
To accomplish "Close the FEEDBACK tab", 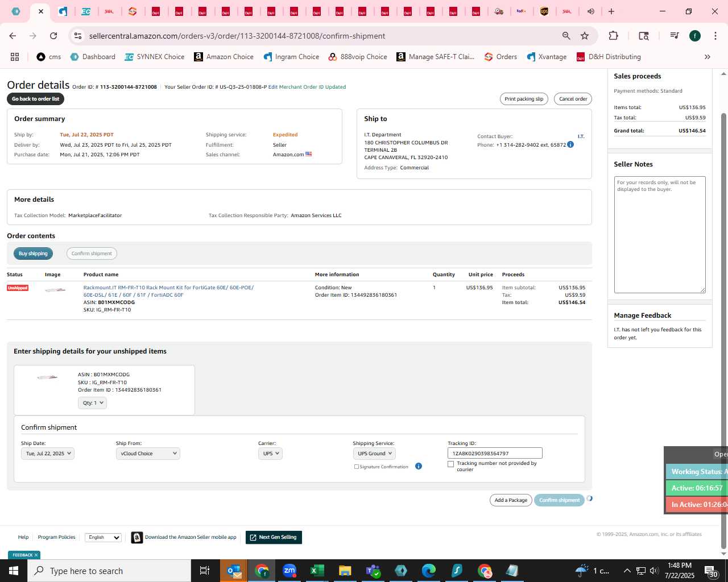I will click(x=36, y=555).
